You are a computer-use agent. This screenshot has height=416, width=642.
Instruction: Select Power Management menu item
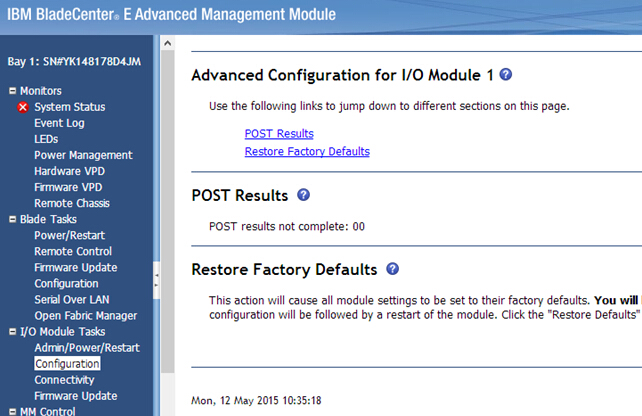[83, 155]
